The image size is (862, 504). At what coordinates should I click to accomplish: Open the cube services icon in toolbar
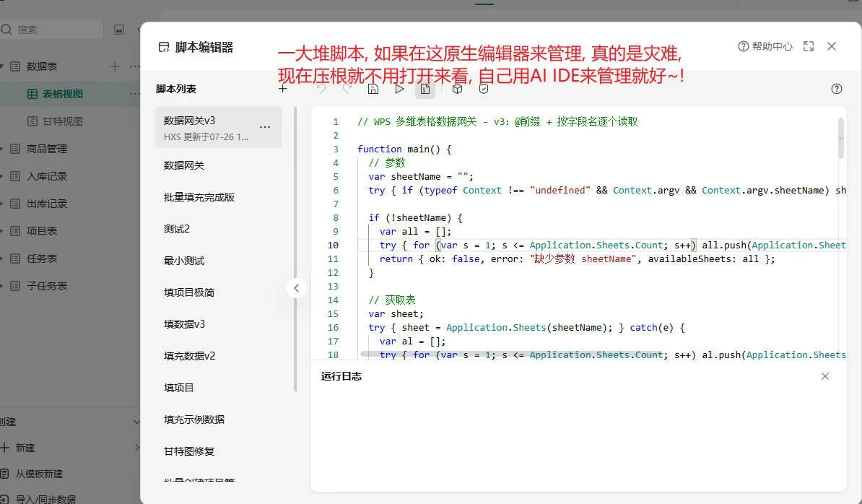(457, 89)
